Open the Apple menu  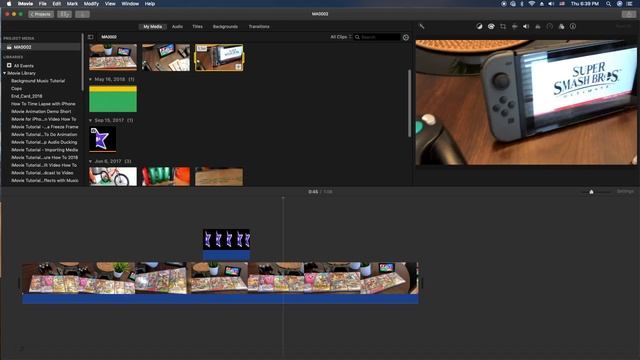pyautogui.click(x=9, y=4)
